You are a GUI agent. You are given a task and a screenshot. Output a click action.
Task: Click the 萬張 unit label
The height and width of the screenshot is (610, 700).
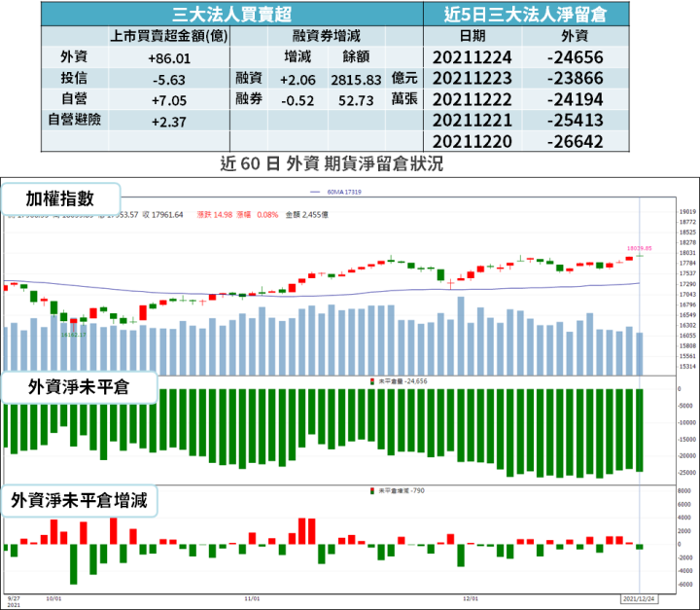[404, 98]
